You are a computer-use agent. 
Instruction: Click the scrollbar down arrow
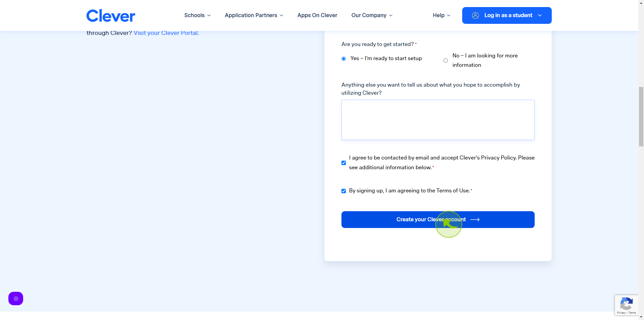[x=641, y=317]
